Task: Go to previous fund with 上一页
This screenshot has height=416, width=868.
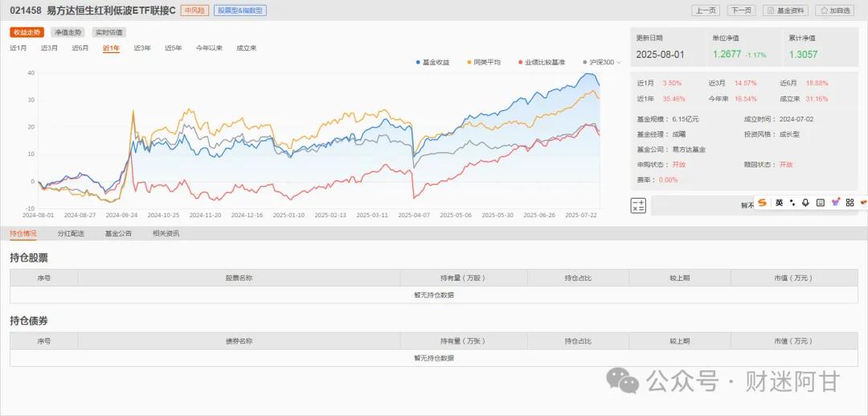Action: tap(706, 10)
